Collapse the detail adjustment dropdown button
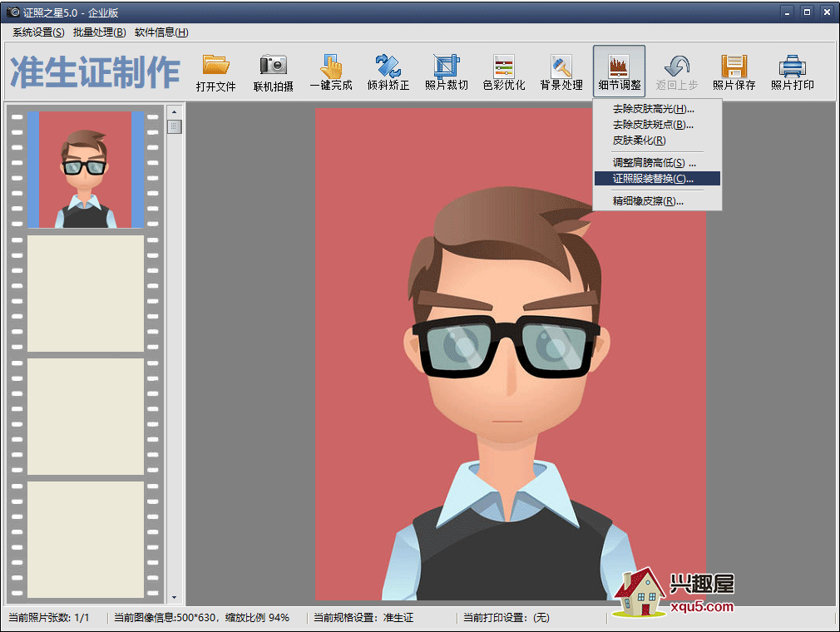This screenshot has width=840, height=632. tap(619, 72)
